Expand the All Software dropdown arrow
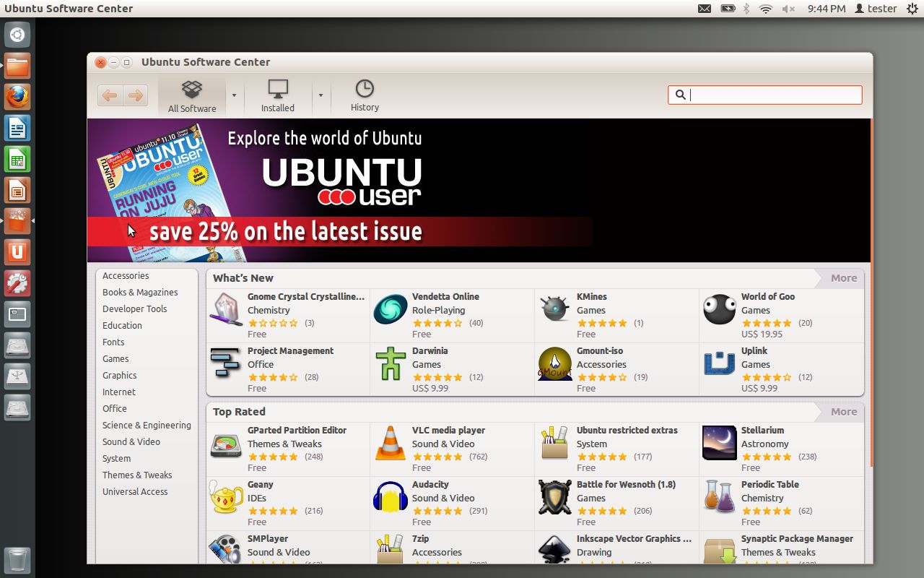Viewport: 924px width, 578px height. coord(234,95)
